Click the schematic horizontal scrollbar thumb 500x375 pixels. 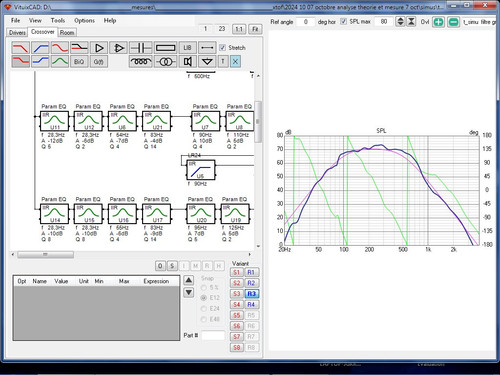(x=45, y=255)
